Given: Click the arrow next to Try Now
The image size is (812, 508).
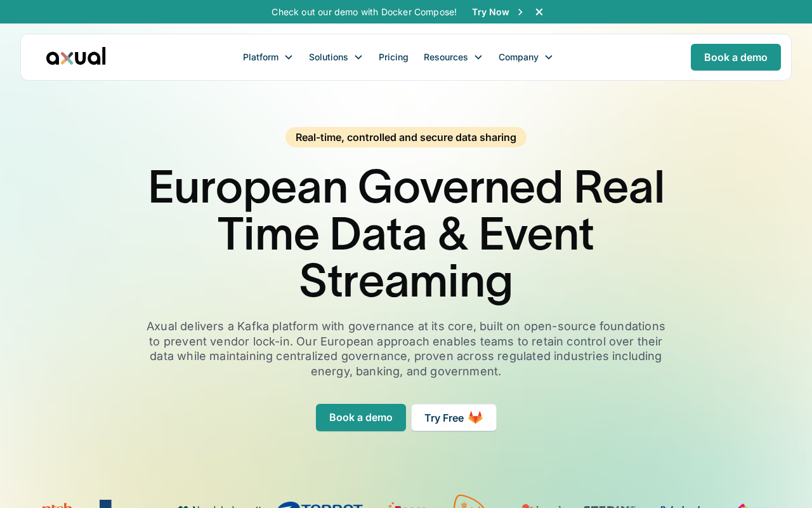Looking at the screenshot, I should tap(520, 12).
